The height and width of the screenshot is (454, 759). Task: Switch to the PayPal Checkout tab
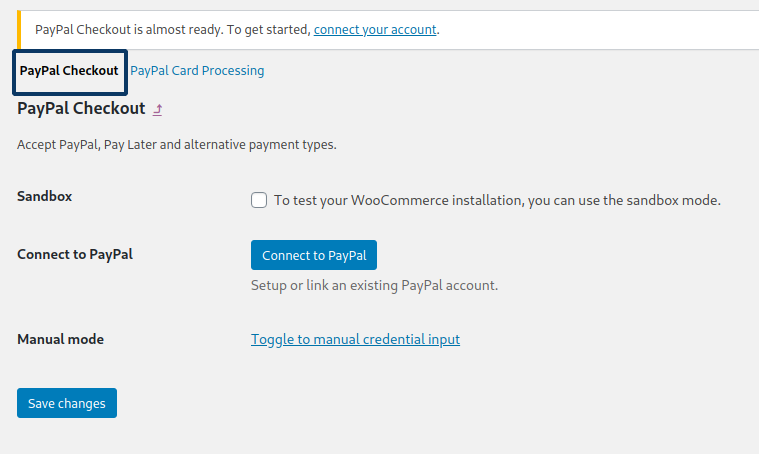point(69,71)
